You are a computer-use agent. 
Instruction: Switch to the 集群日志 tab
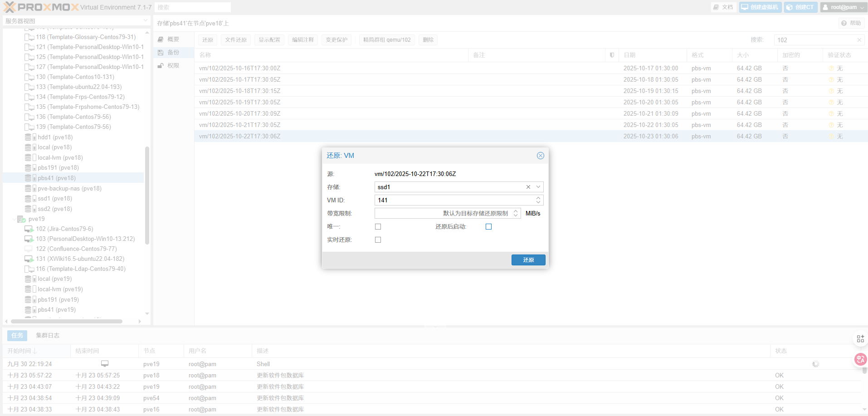pyautogui.click(x=48, y=335)
